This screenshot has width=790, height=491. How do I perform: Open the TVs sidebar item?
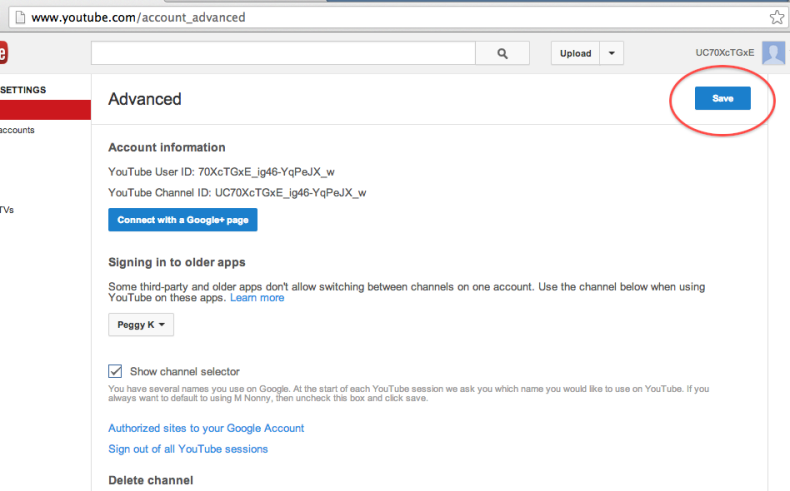coord(7,210)
